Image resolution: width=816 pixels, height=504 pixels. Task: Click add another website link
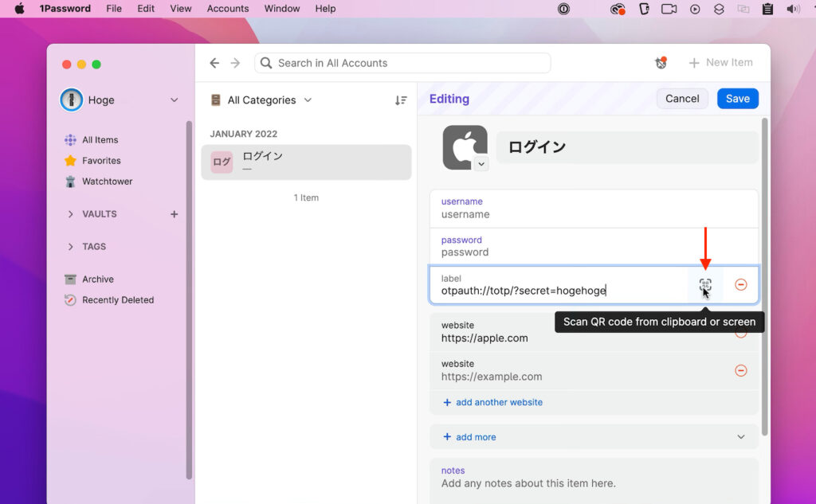coord(498,402)
